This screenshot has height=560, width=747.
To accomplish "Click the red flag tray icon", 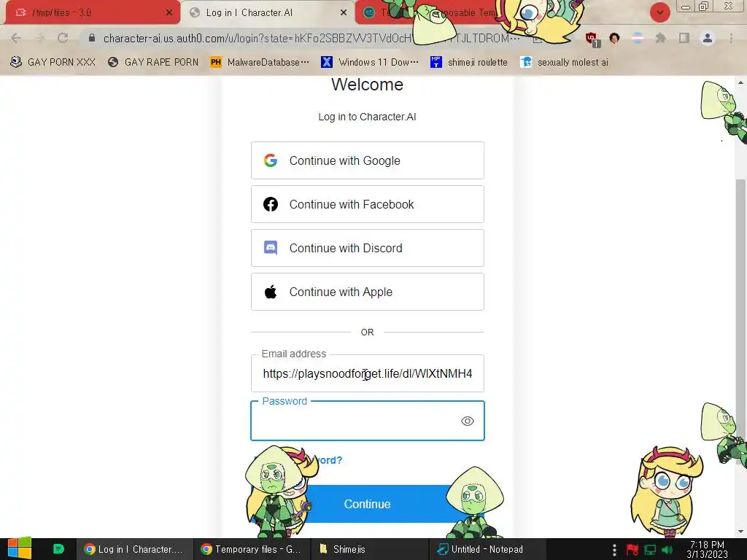I will (632, 550).
